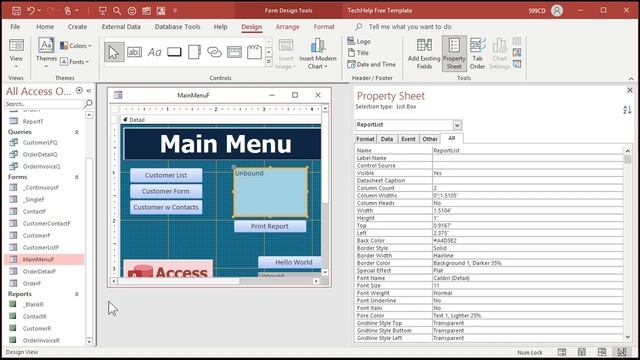Click the Undo icon in quick access toolbar

pos(31,11)
